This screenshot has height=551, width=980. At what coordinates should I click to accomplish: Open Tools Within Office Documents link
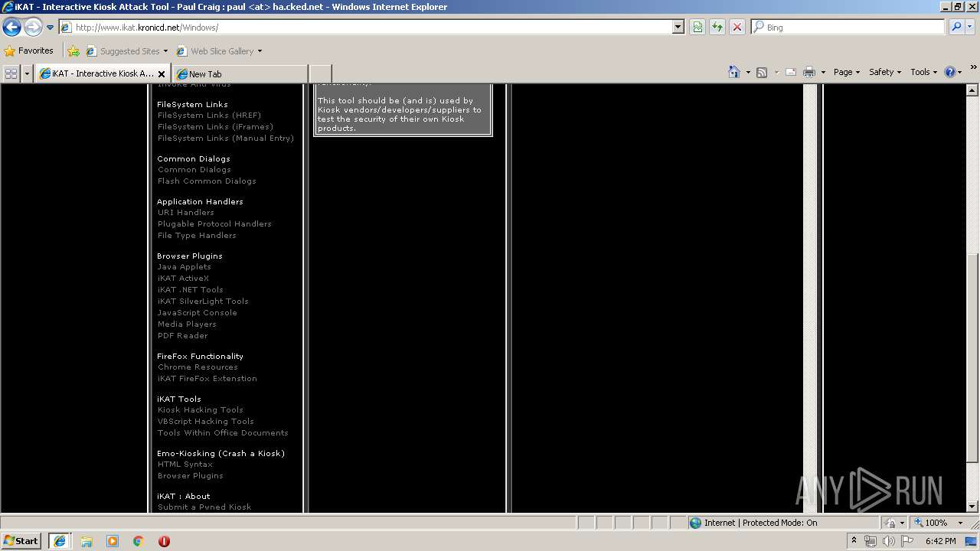pyautogui.click(x=223, y=433)
